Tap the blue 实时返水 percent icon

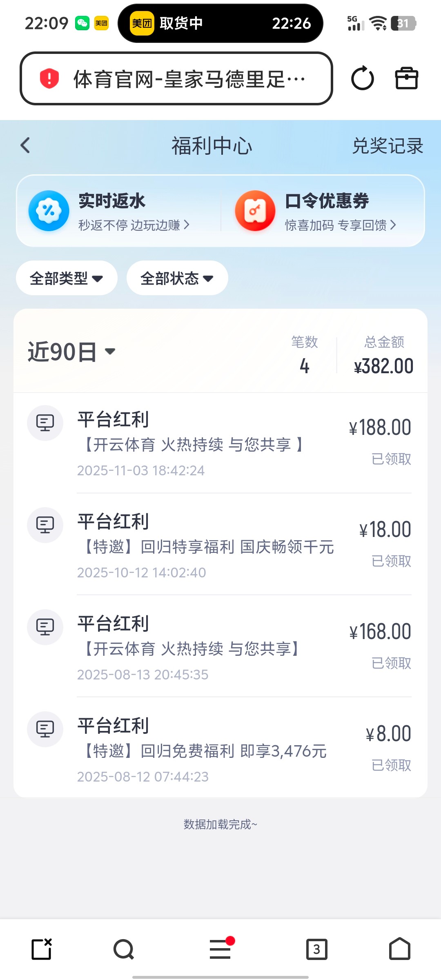[49, 211]
